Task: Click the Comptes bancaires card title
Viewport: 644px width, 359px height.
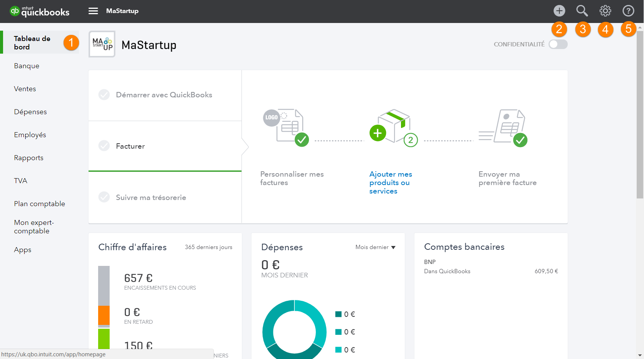Action: [464, 247]
